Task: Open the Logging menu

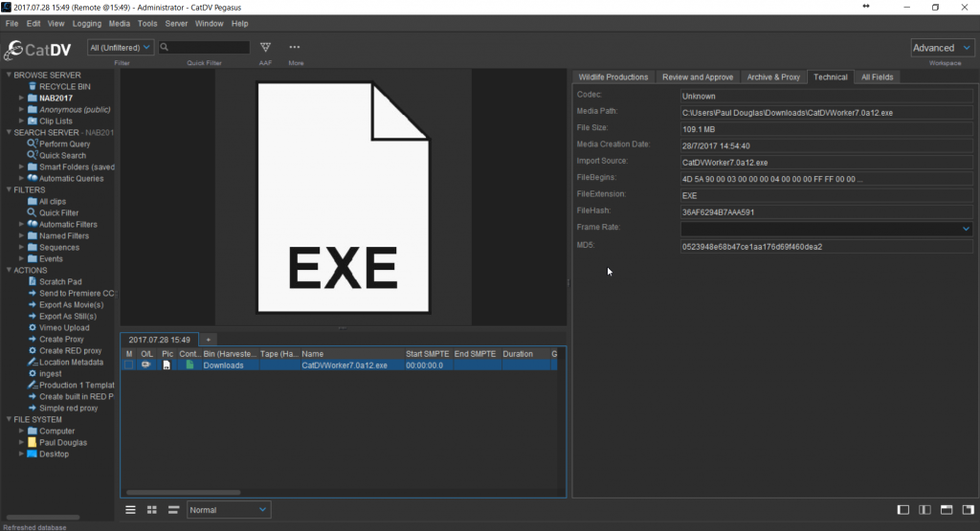Action: (87, 24)
